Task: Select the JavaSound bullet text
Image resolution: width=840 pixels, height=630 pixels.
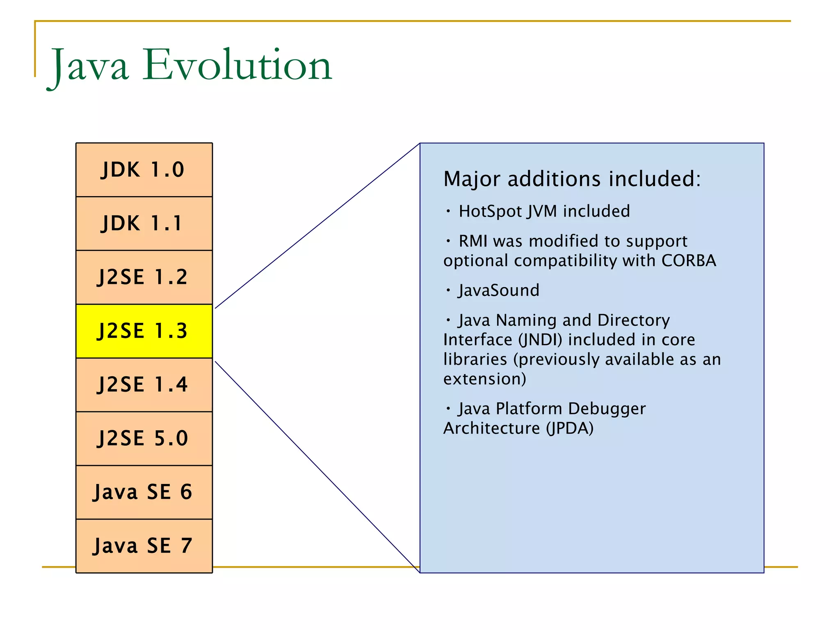Action: click(493, 290)
